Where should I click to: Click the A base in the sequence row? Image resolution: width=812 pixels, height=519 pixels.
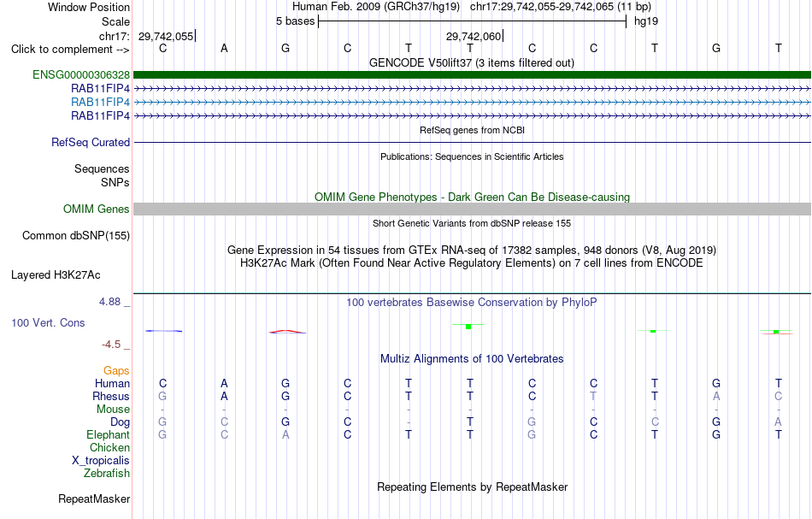pyautogui.click(x=224, y=48)
